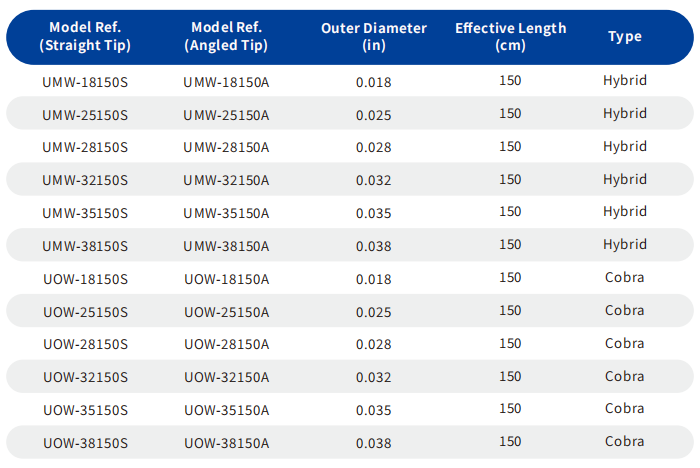Select the Cobra type in UOW-38150S row
700x468 pixels.
[x=625, y=441]
